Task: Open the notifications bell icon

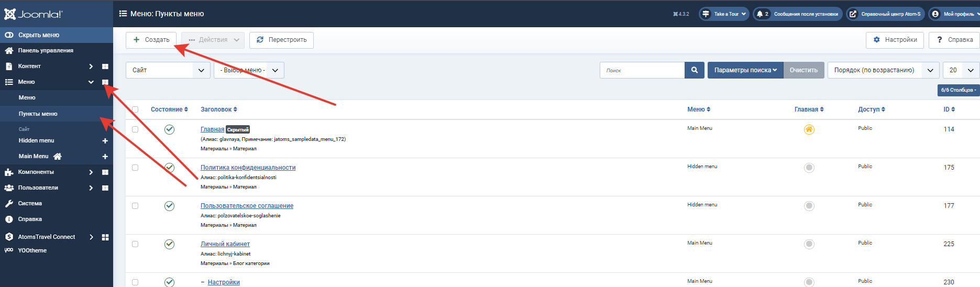Action: tap(760, 14)
